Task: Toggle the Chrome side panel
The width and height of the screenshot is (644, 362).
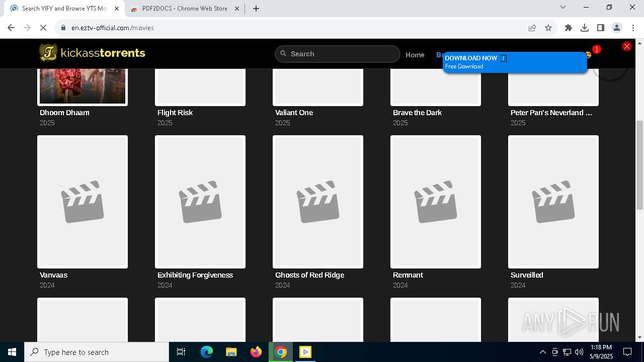Action: pos(601,28)
